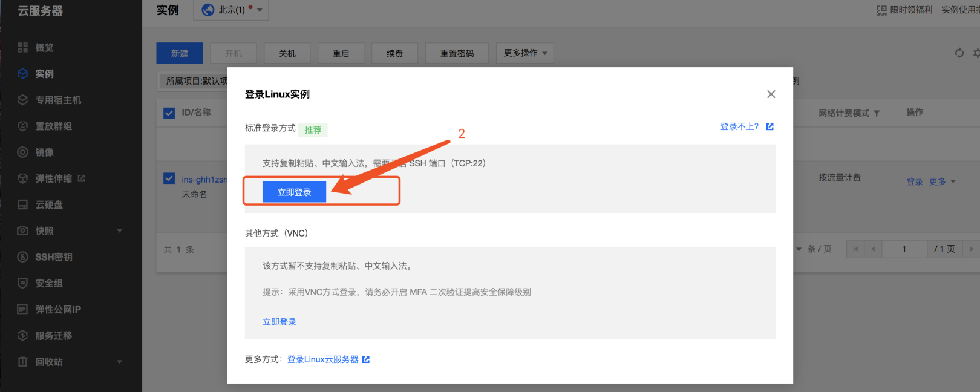
Task: Open the 概览 overview icon in sidebar
Action: [x=22, y=47]
